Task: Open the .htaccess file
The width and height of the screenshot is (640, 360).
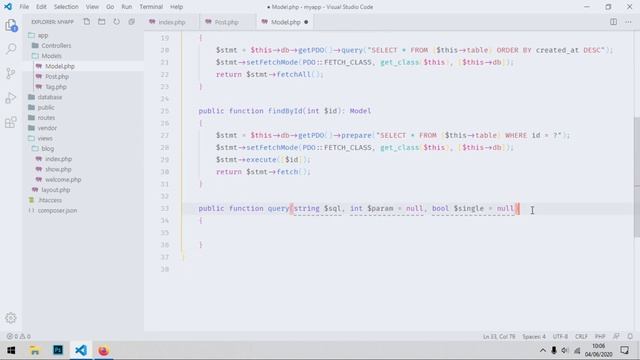Action: tap(50, 200)
